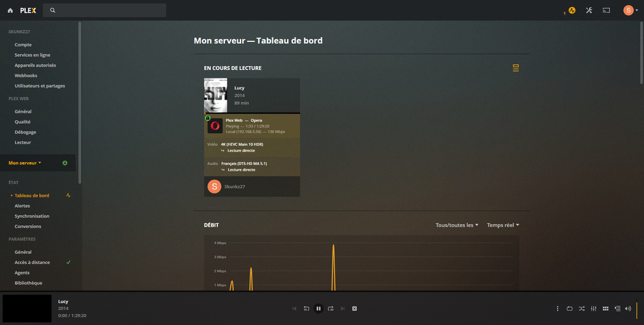Mute the volume speaker icon
The image size is (644, 325).
628,309
